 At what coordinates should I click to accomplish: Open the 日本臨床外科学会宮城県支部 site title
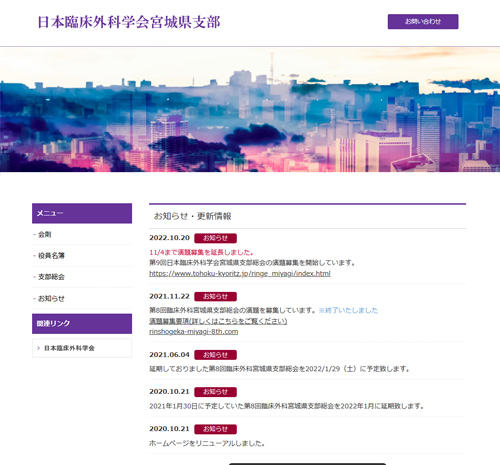(x=129, y=22)
